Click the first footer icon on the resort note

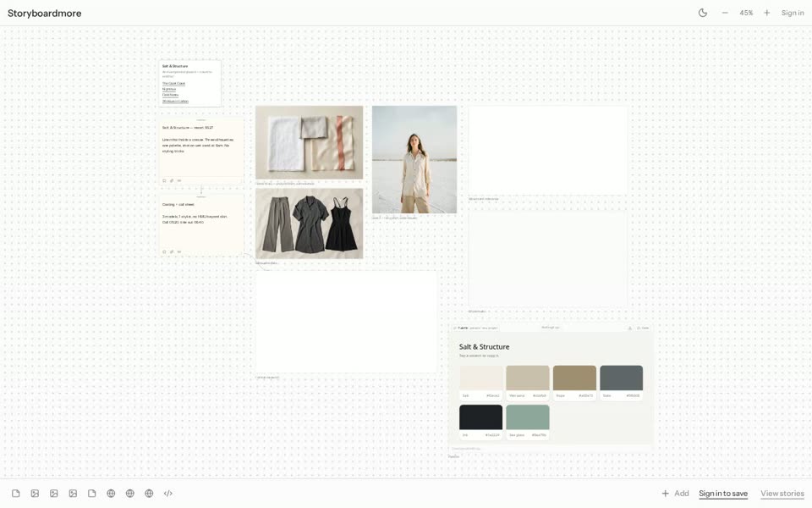165,181
